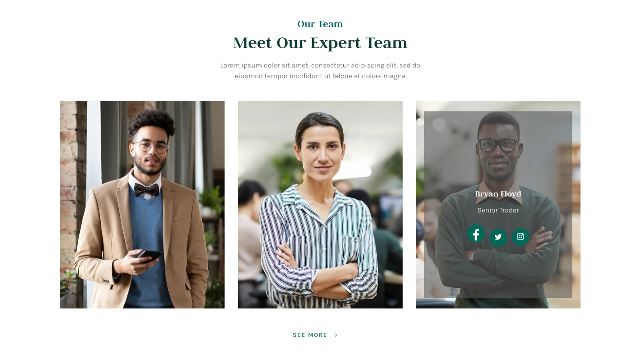This screenshot has width=629, height=364.
Task: Click Bryan Floyd's photo outside the overlay
Action: click(498, 303)
